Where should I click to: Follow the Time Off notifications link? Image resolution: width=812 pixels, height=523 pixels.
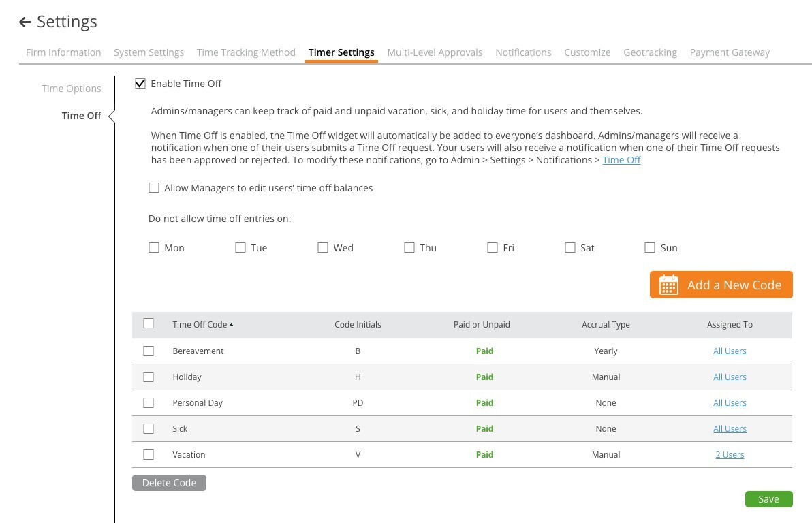click(621, 160)
